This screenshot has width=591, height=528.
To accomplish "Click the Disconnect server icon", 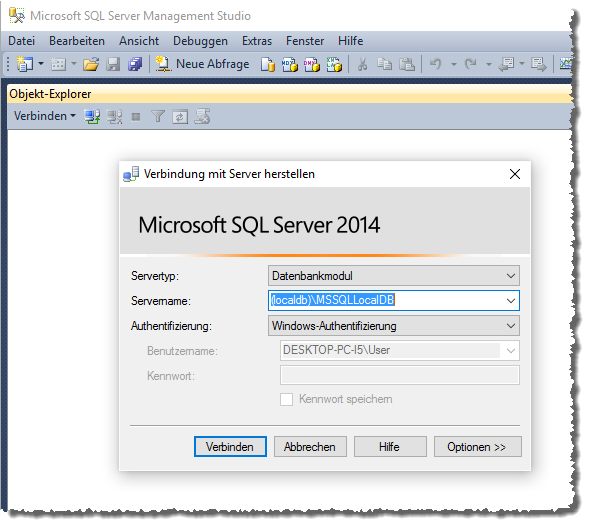I will [114, 116].
